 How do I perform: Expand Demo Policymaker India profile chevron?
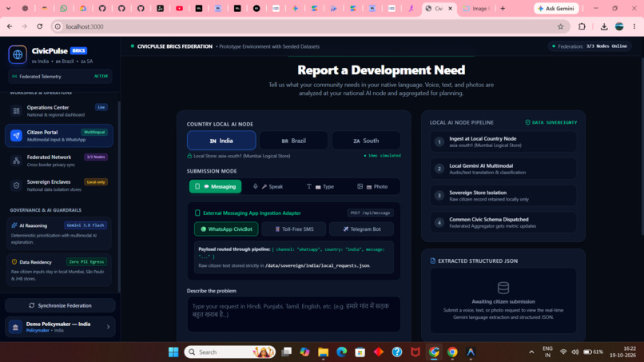pyautogui.click(x=108, y=327)
